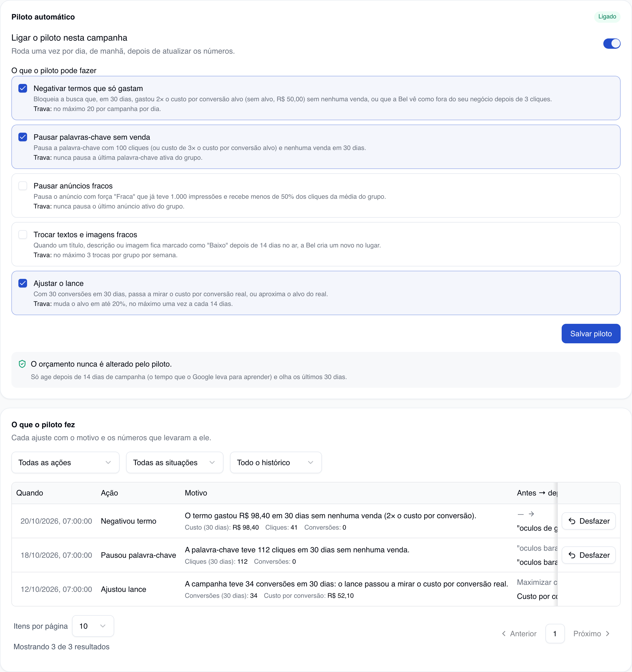Click the Negativou termo action cell
This screenshot has height=672, width=632.
pyautogui.click(x=128, y=521)
